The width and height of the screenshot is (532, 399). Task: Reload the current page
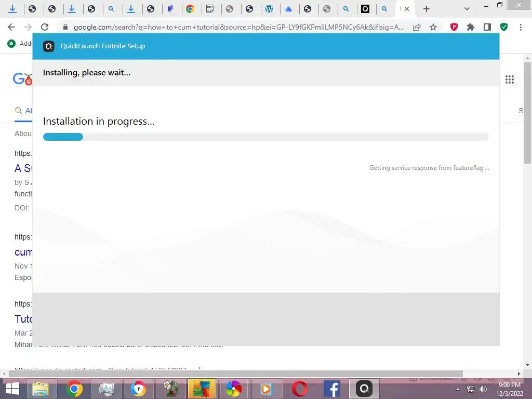pos(45,27)
